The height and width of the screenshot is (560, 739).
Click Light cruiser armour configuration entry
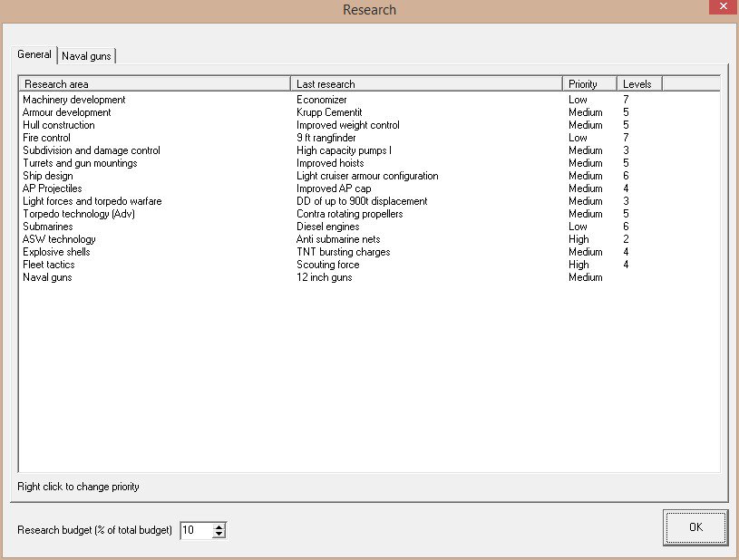[x=367, y=176]
